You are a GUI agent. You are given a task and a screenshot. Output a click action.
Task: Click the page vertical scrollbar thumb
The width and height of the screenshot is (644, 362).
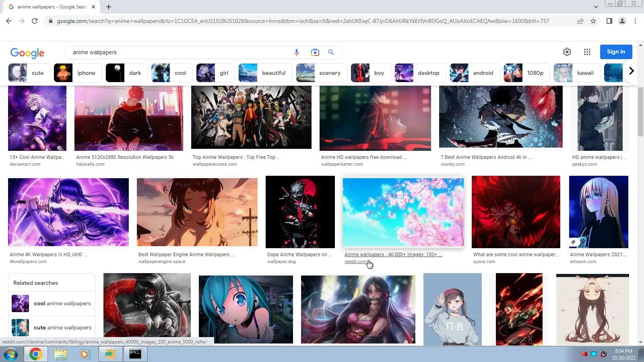click(640, 111)
